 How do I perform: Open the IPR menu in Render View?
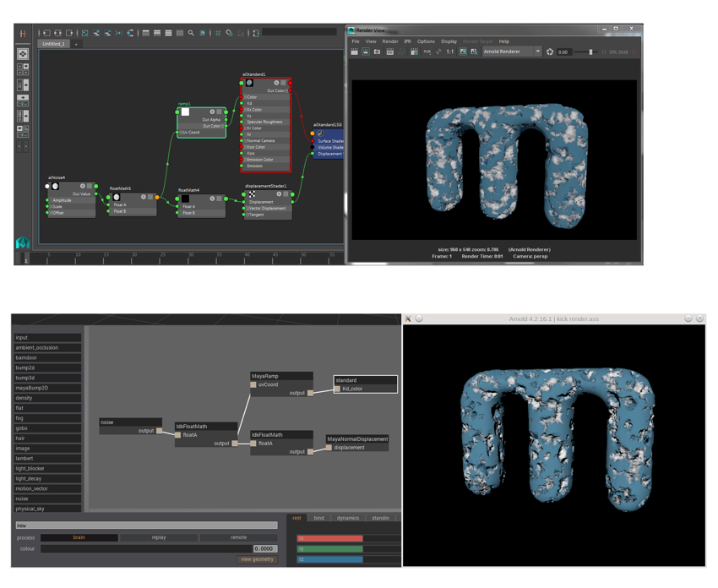click(x=407, y=41)
